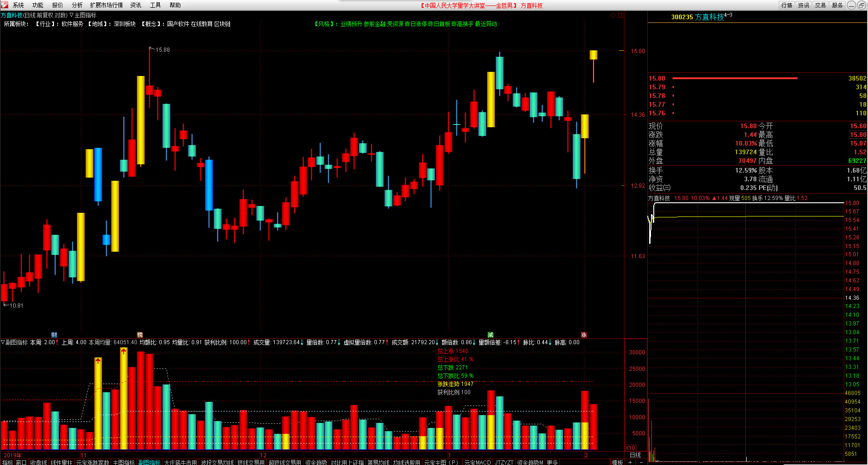Screen dimensions: 868x465
Task: Click the 减 marker icon on the chart
Action: tap(490, 335)
